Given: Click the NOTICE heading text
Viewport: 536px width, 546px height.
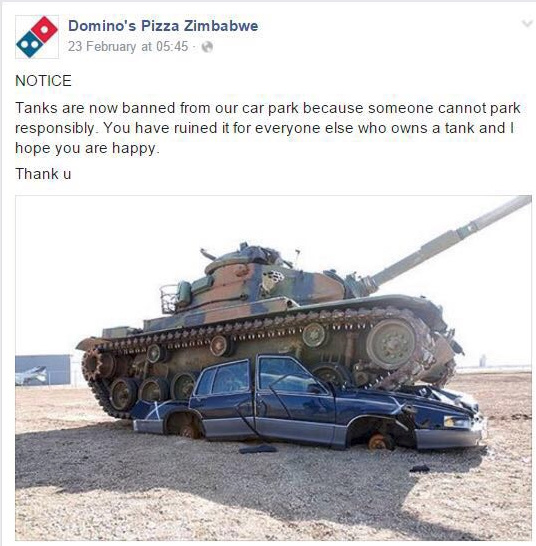Looking at the screenshot, I should 43,81.
